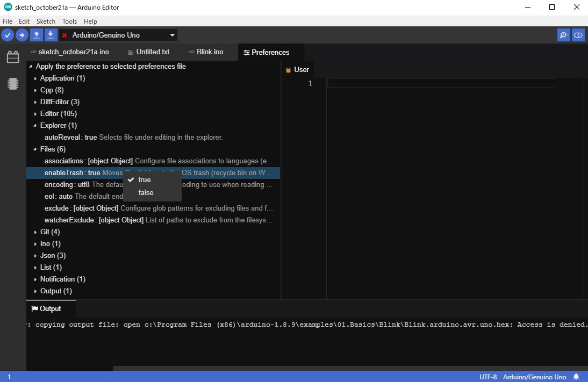Click the Verify checkmark toolbar button
This screenshot has width=588, height=382.
click(x=8, y=35)
